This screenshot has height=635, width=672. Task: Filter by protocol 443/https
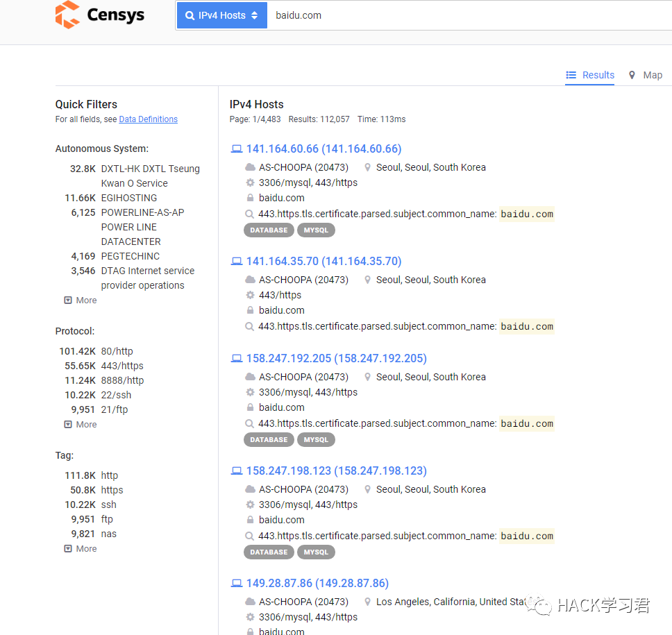pos(122,366)
